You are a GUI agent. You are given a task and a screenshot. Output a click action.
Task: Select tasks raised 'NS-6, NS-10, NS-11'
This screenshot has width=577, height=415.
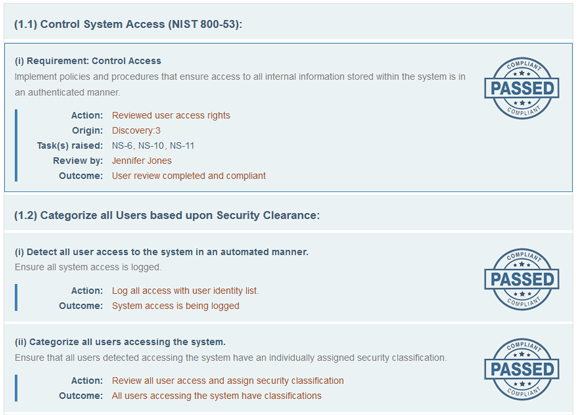point(153,146)
